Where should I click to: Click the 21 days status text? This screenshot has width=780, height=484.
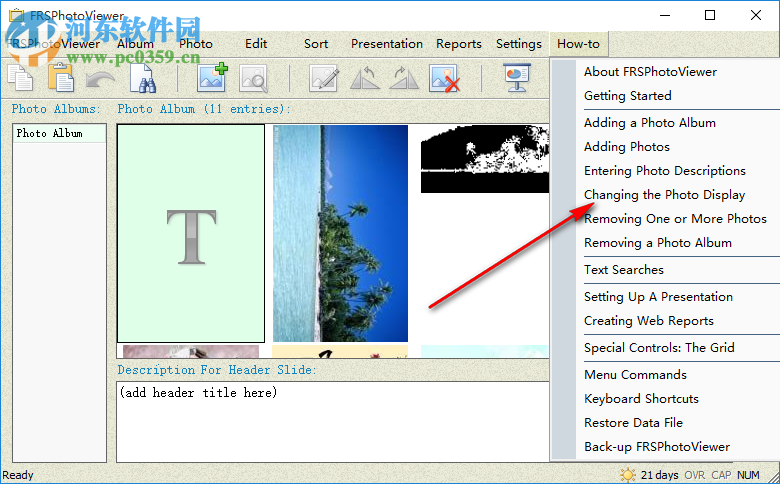click(x=660, y=475)
